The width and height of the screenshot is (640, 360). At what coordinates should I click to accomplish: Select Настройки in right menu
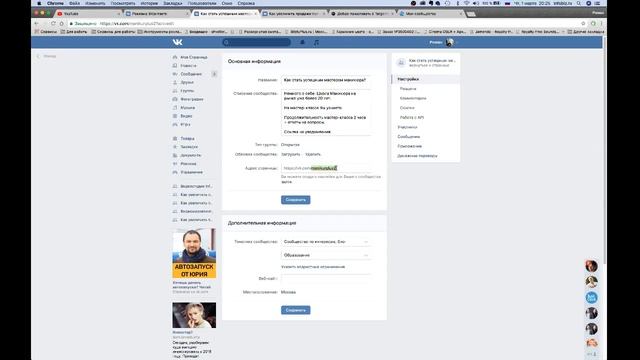click(426, 79)
